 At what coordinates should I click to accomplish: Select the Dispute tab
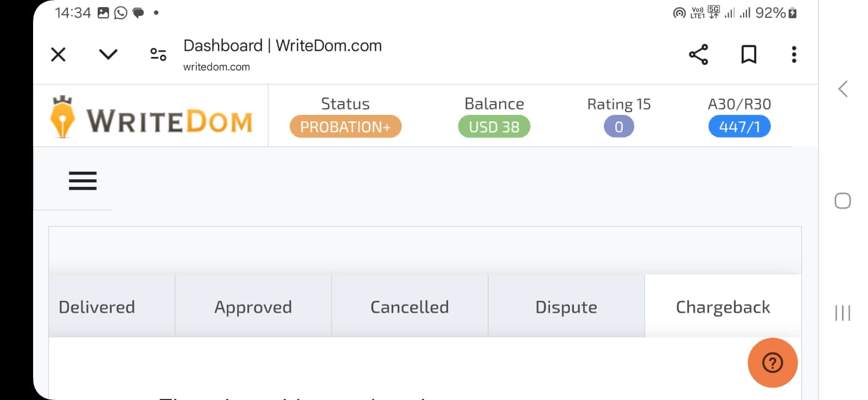pos(566,306)
